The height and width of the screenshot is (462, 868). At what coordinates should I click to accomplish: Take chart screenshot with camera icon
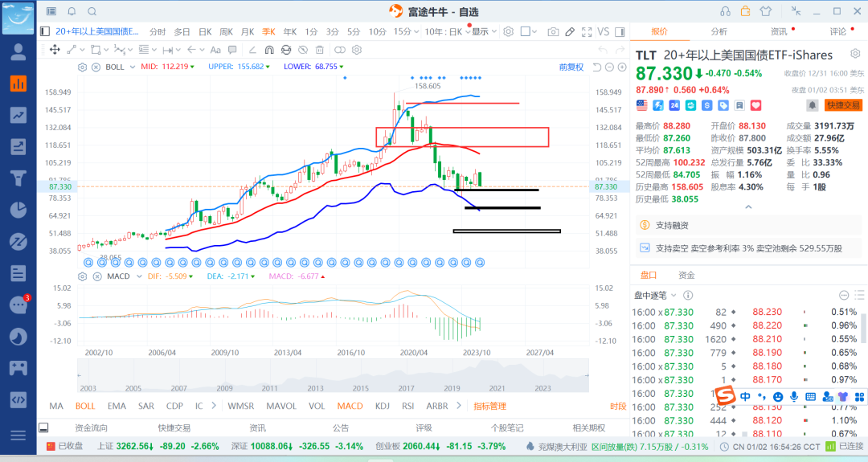[x=552, y=32]
